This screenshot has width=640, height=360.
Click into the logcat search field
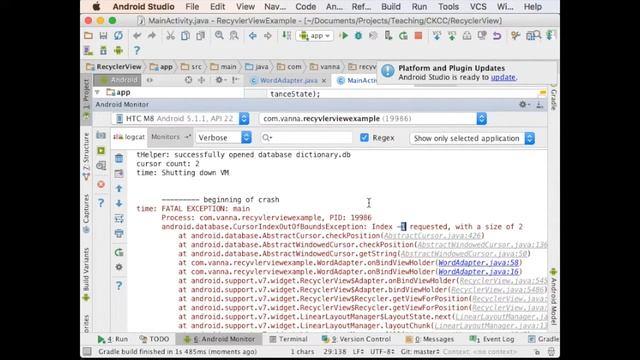(306, 138)
